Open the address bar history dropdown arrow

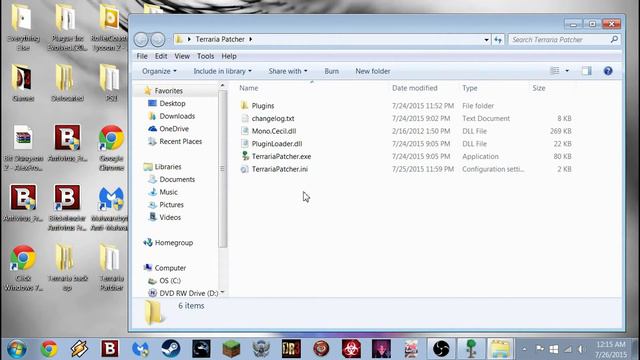(x=486, y=40)
